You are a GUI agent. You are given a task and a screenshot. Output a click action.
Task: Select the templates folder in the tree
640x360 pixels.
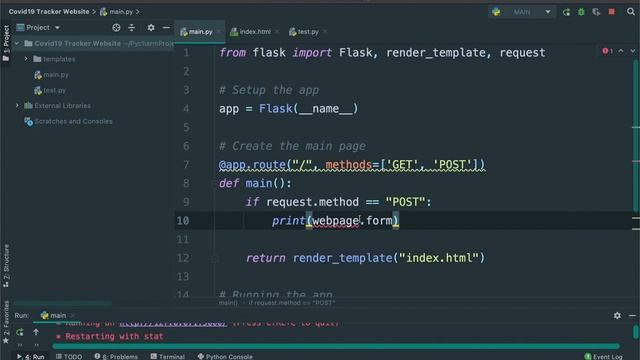(54, 59)
